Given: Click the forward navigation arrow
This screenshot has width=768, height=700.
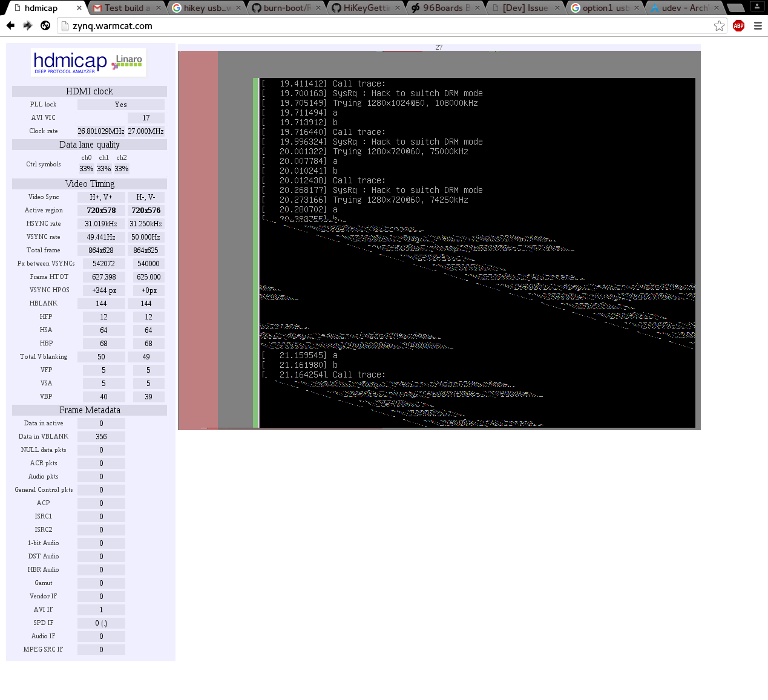Looking at the screenshot, I should (27, 26).
